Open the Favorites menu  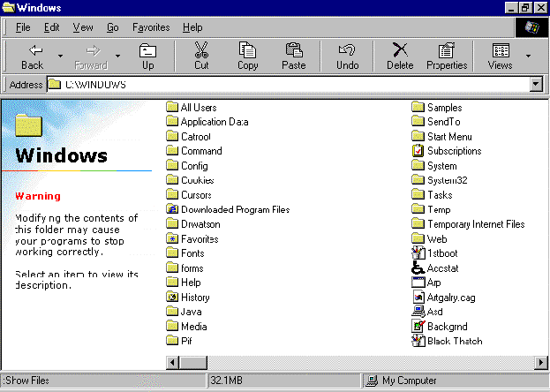point(151,27)
